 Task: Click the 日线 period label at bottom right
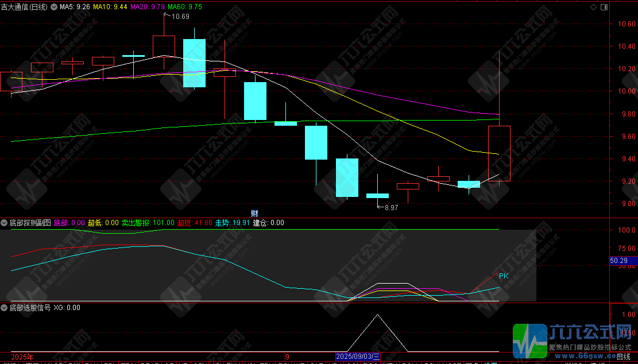[624, 357]
